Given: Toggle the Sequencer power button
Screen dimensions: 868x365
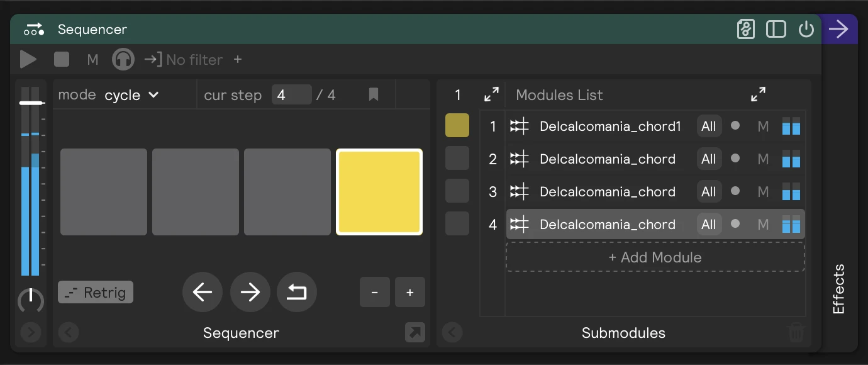Looking at the screenshot, I should pyautogui.click(x=806, y=30).
